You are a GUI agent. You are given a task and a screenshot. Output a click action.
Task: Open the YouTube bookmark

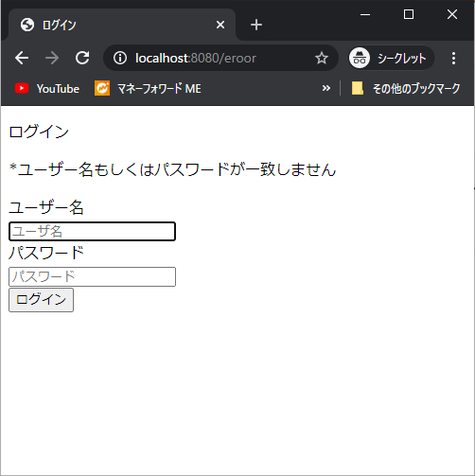coord(47,89)
